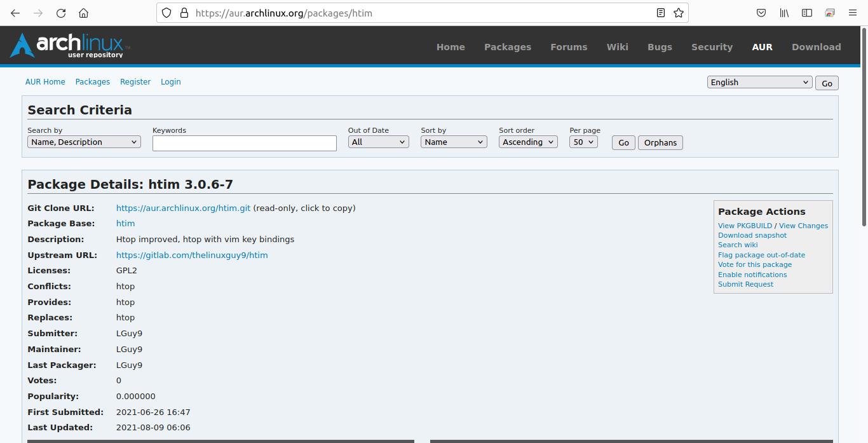Click the Arch Linux logo

(x=70, y=45)
